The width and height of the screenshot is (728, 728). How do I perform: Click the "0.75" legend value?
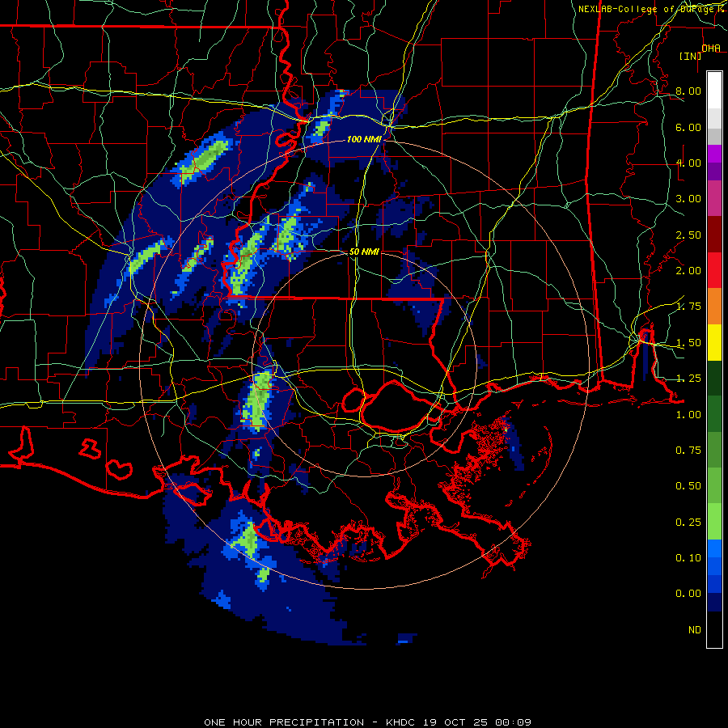click(x=688, y=451)
